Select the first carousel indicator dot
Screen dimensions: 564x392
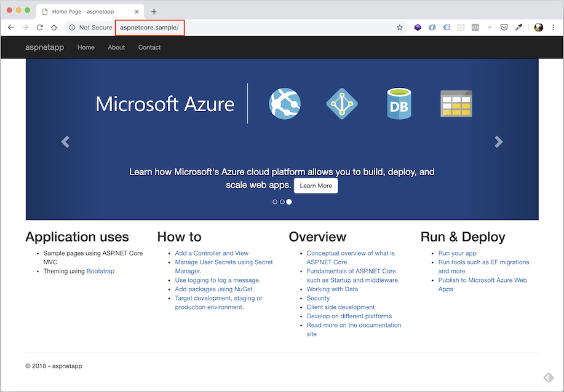click(275, 202)
